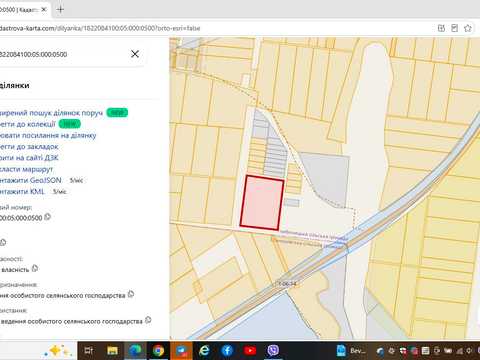The width and height of the screenshot is (480, 360).
Task: Build a route to the parcel
Action: click(26, 169)
